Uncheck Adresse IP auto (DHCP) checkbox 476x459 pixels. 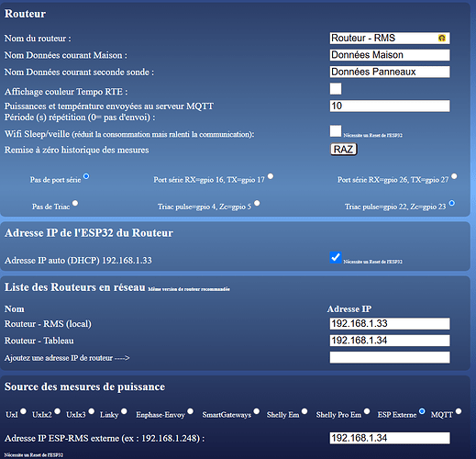point(336,257)
